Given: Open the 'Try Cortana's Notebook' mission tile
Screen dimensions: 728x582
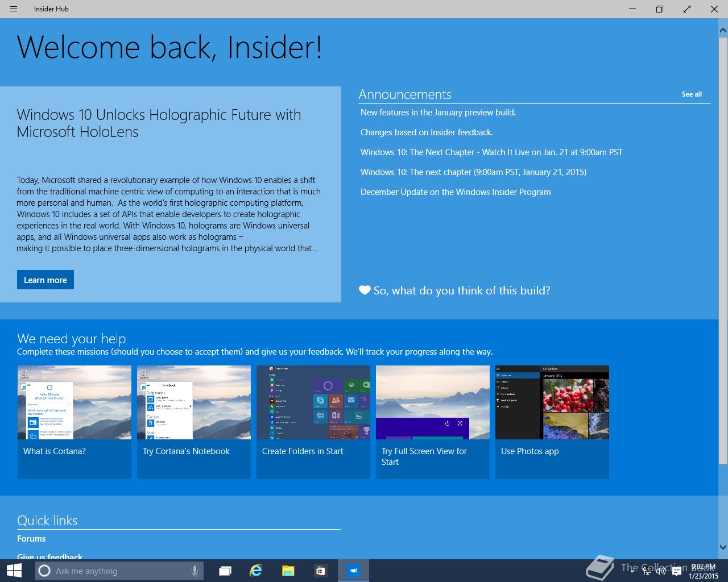Looking at the screenshot, I should [194, 422].
